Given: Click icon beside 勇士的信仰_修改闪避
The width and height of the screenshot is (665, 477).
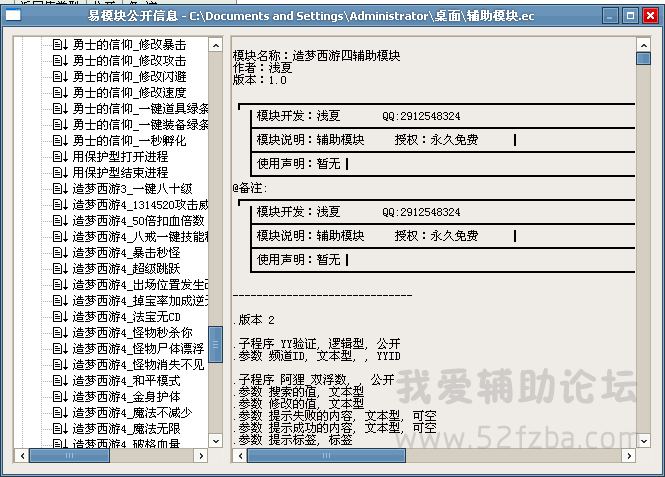Looking at the screenshot, I should click(60, 77).
